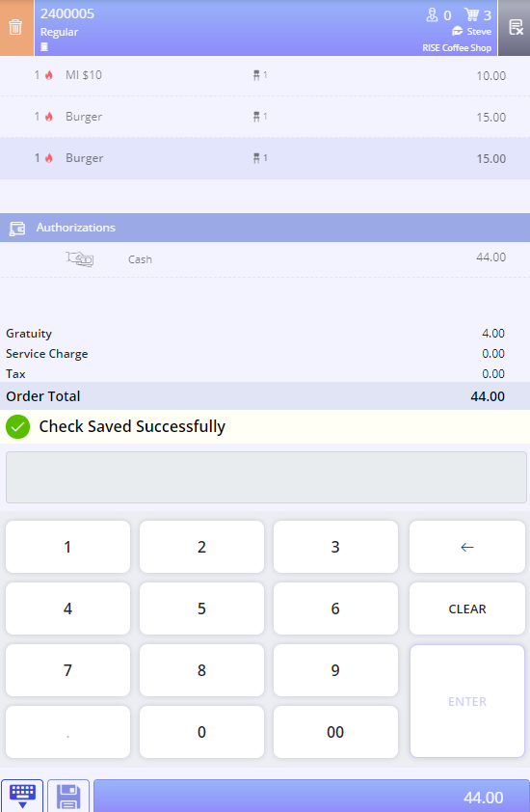This screenshot has height=812, width=530.
Task: Click the small receipt icon under Regular
Action: pos(44,47)
